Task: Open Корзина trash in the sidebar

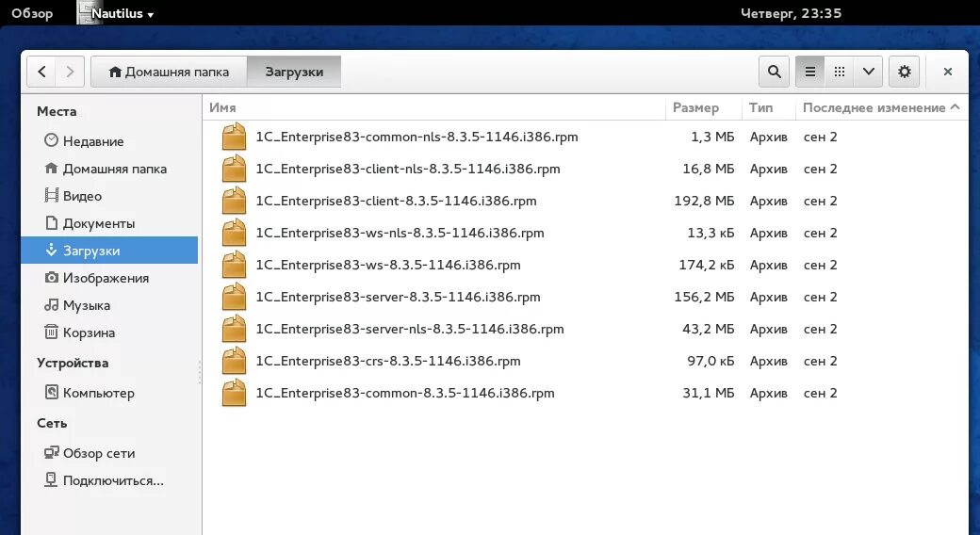Action: click(109, 332)
